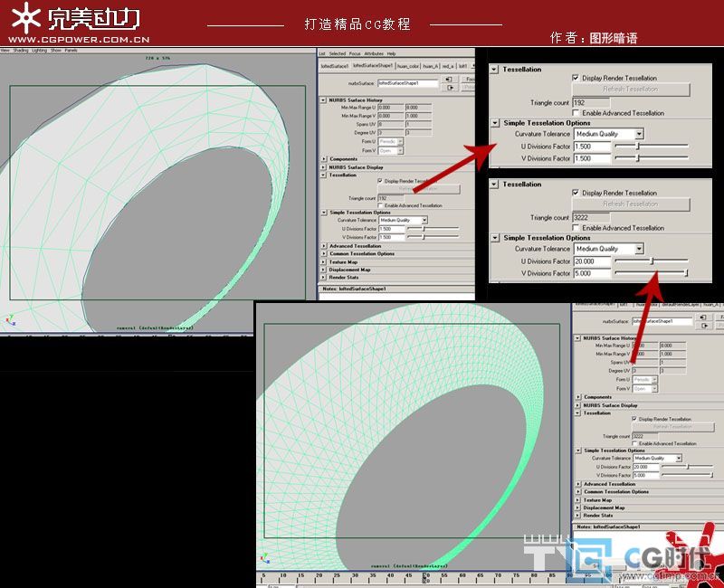Expand Components section in lower Attribute Editor

pos(577,397)
